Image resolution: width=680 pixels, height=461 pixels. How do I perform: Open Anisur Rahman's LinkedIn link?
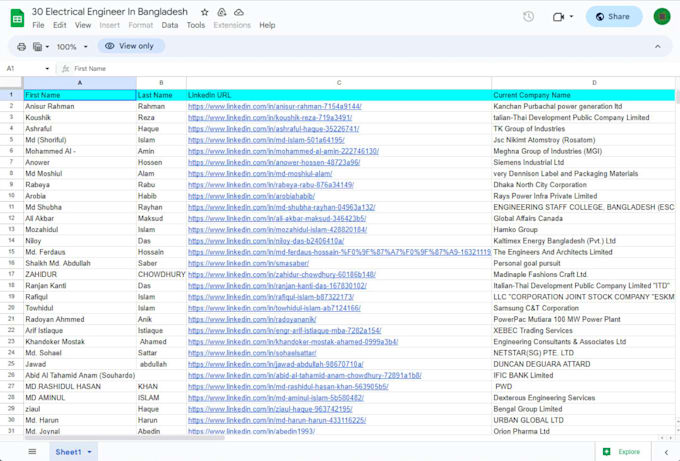pos(275,106)
